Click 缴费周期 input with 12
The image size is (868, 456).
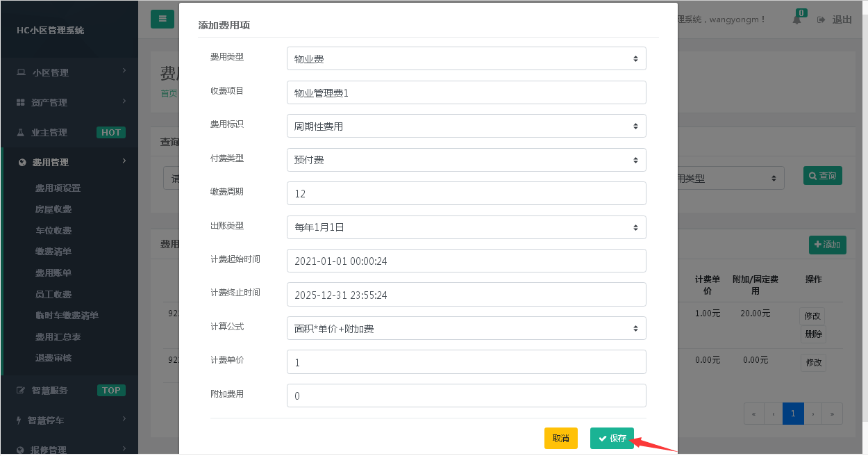[466, 193]
